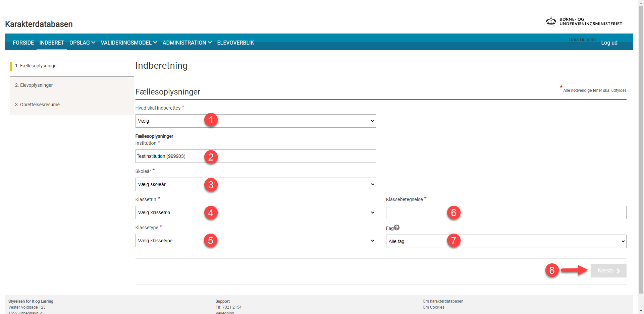Select step 3. Oprettelsesresumé in sidebar
The width and height of the screenshot is (644, 314).
coord(72,106)
